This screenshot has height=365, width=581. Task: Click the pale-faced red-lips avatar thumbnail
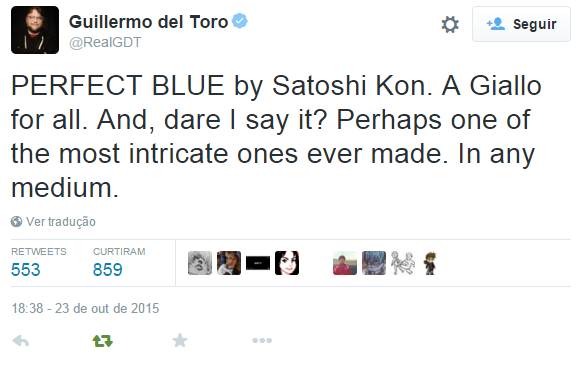(287, 263)
